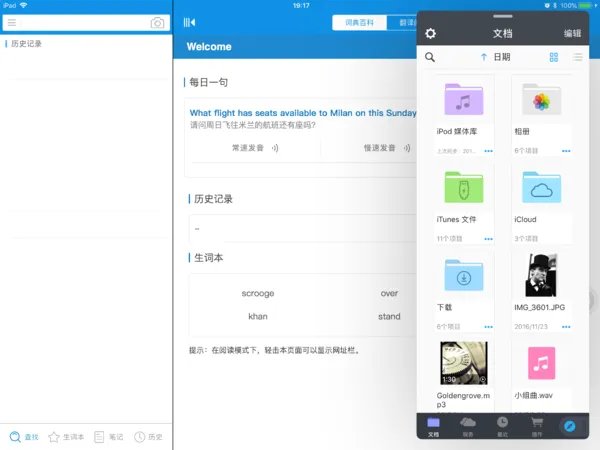Open 历史 history tab at bottom
Image resolution: width=600 pixels, height=450 pixels.
[148, 437]
